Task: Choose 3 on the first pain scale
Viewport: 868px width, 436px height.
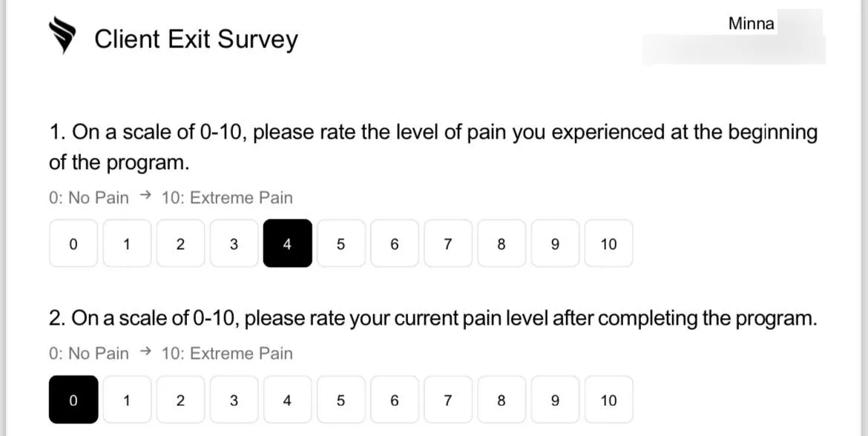Action: (234, 243)
